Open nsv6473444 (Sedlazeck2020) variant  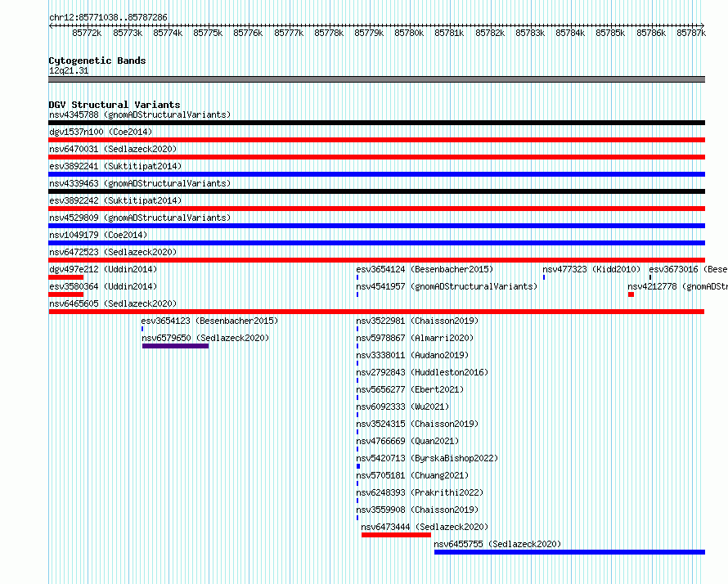pyautogui.click(x=425, y=527)
